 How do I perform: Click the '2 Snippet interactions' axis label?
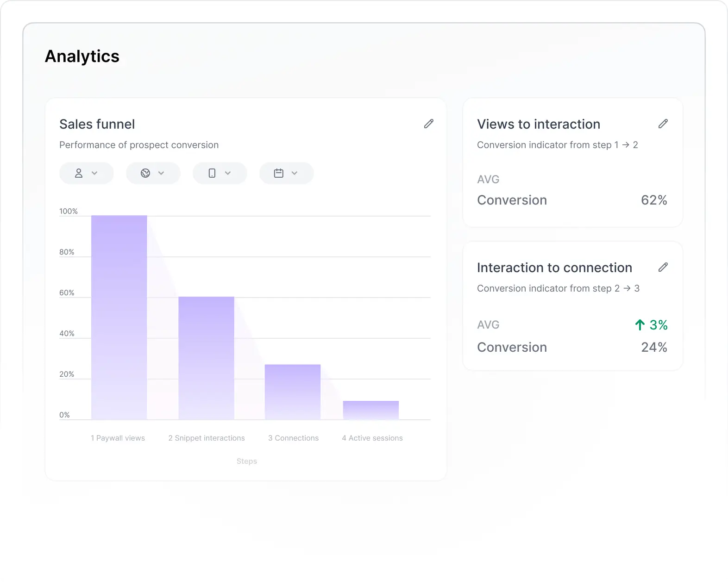coord(207,438)
